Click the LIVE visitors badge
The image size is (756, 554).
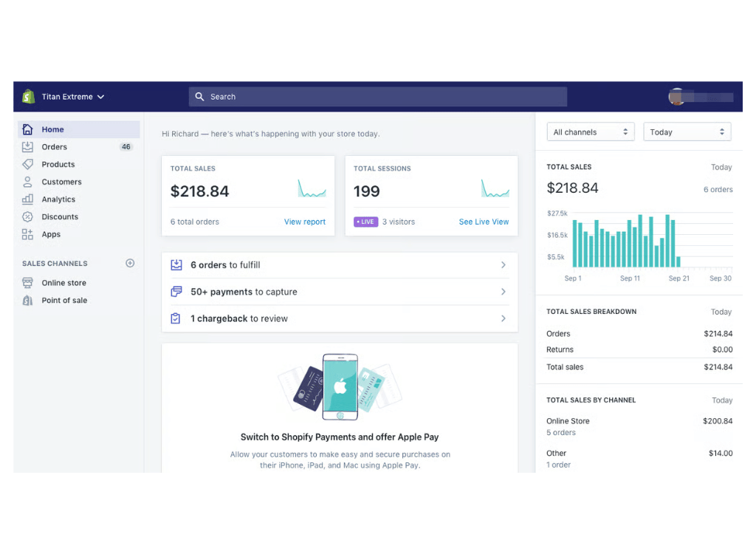pos(365,222)
